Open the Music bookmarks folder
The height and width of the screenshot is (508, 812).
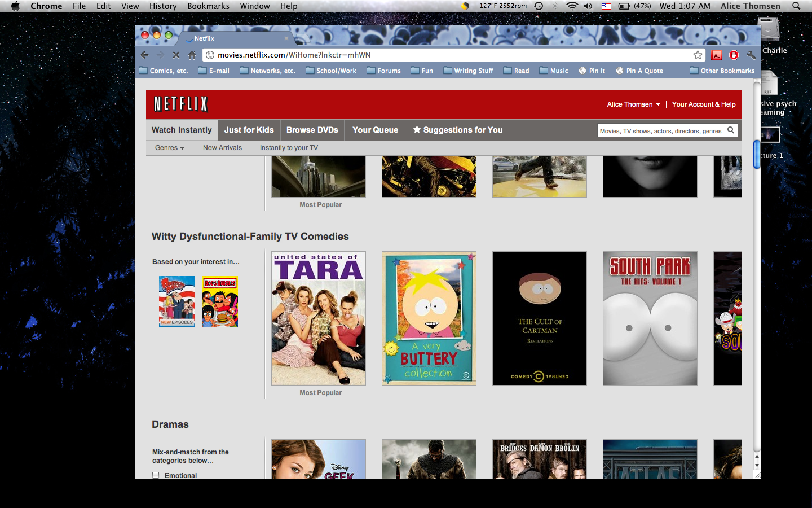[x=554, y=71]
